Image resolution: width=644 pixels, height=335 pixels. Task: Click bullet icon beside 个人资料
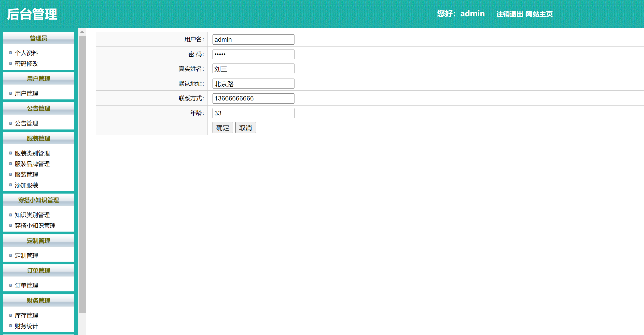point(10,53)
